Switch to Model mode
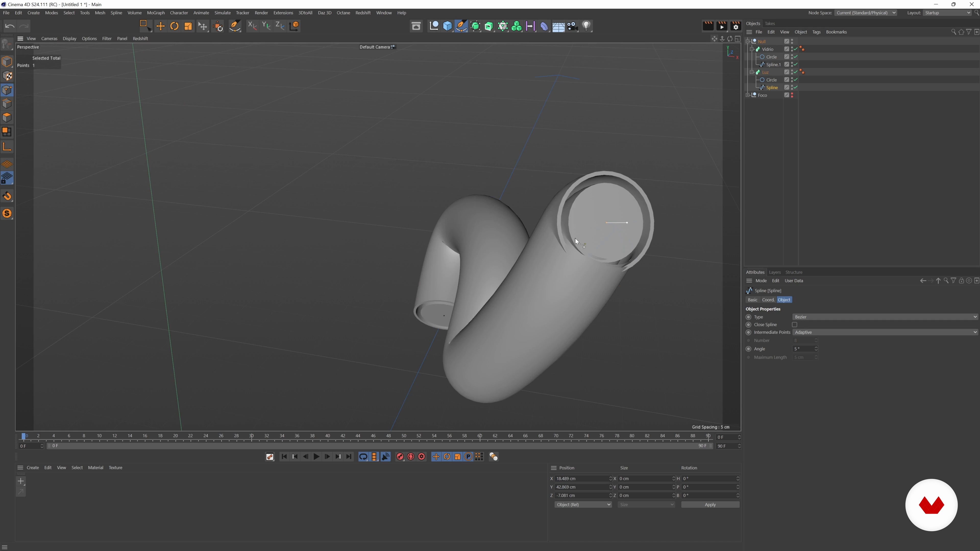 click(x=7, y=61)
